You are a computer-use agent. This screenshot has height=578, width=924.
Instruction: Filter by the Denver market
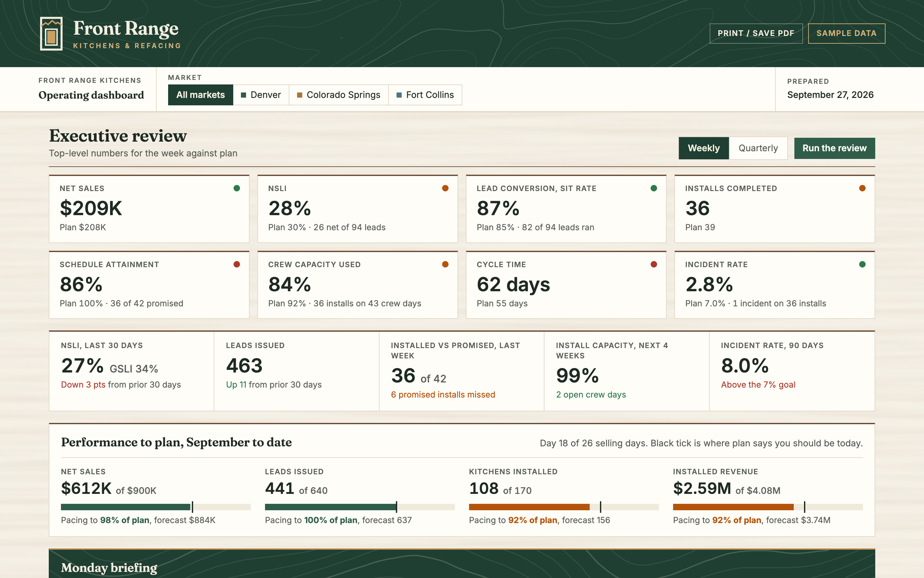[261, 95]
